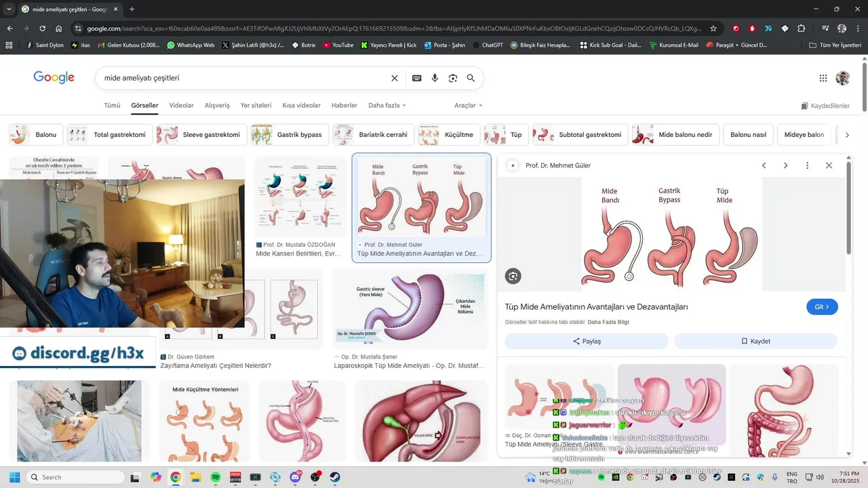
Task: Switch to the Yer siteleri tab
Action: (x=256, y=106)
